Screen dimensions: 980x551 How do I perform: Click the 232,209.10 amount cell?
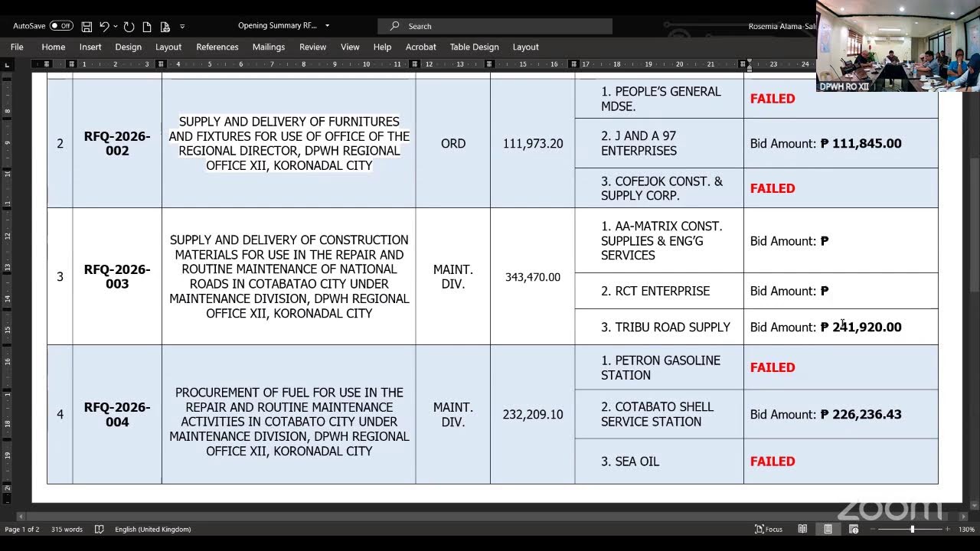point(533,414)
